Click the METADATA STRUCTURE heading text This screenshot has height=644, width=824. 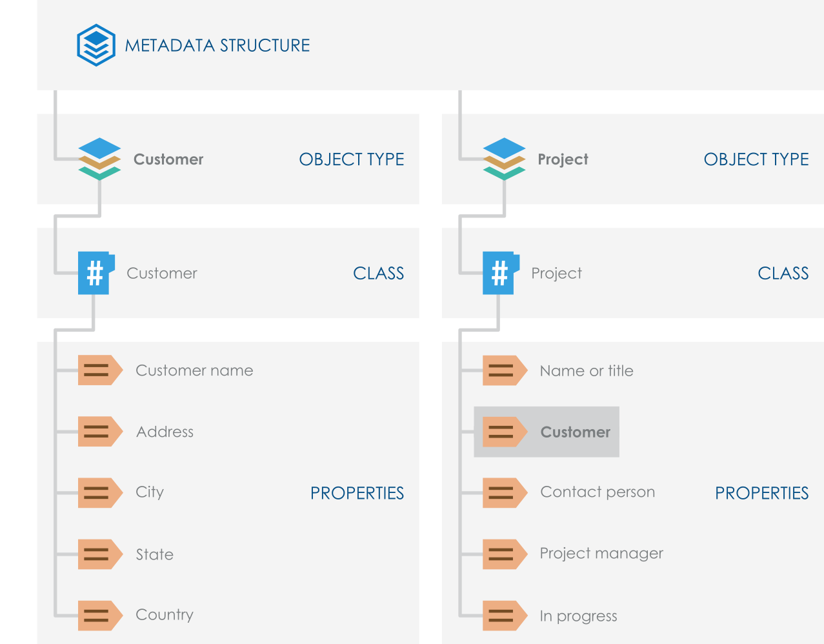(217, 46)
